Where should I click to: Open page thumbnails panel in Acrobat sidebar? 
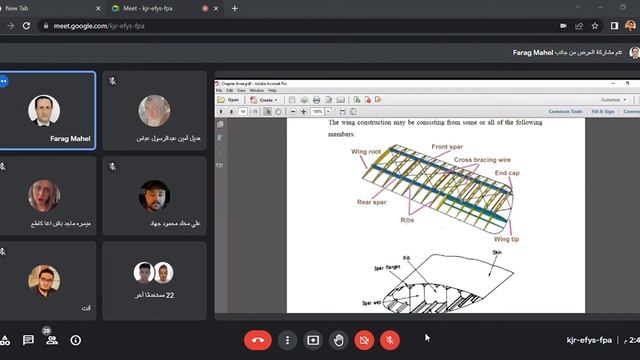pyautogui.click(x=220, y=124)
